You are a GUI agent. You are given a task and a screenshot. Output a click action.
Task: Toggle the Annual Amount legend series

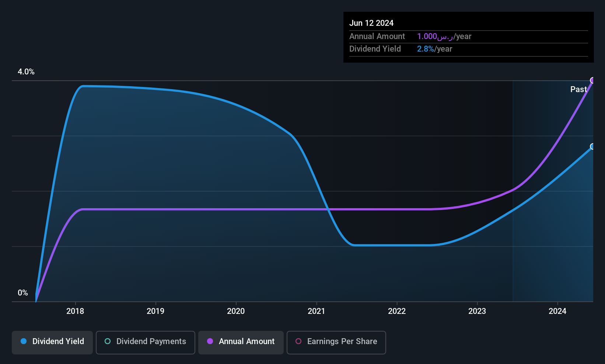click(241, 342)
